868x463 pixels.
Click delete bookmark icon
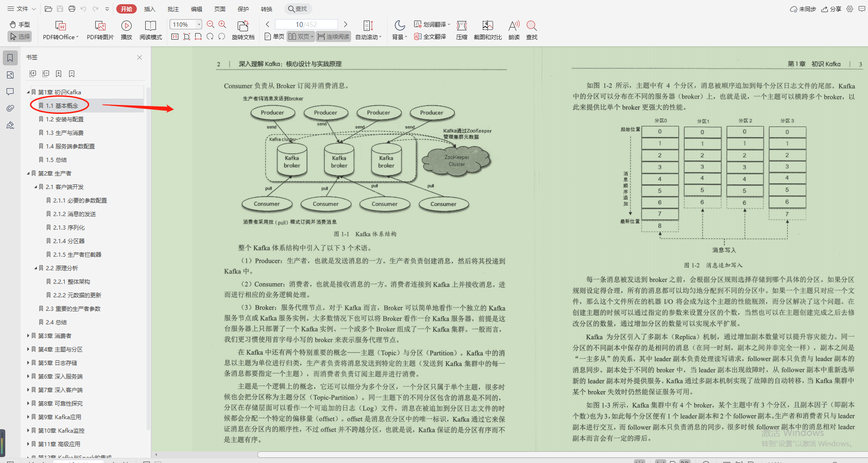[72, 74]
